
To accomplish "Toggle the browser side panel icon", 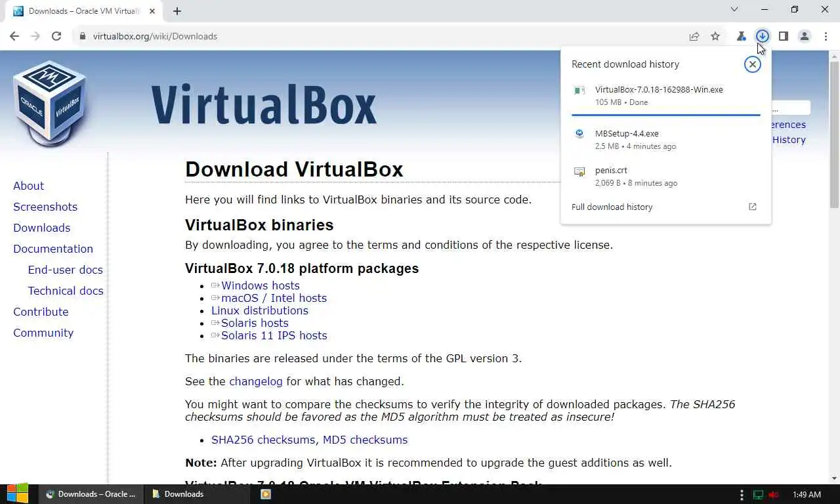I will click(x=784, y=36).
